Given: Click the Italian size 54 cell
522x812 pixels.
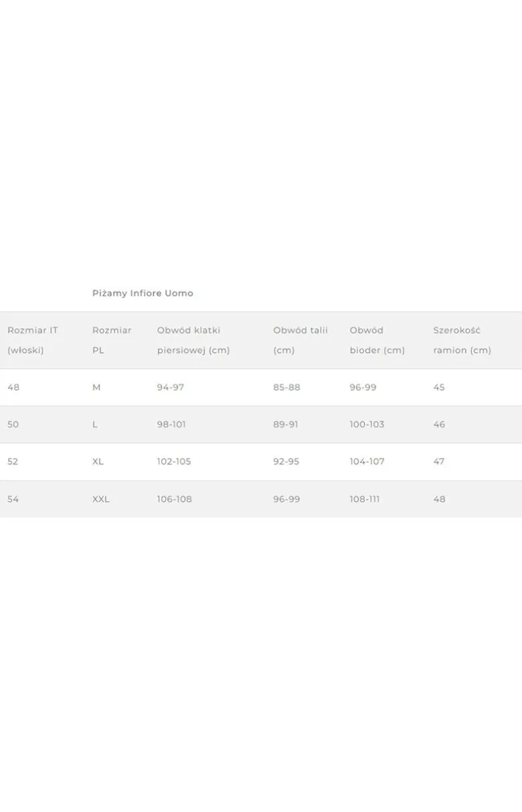Looking at the screenshot, I should (13, 499).
